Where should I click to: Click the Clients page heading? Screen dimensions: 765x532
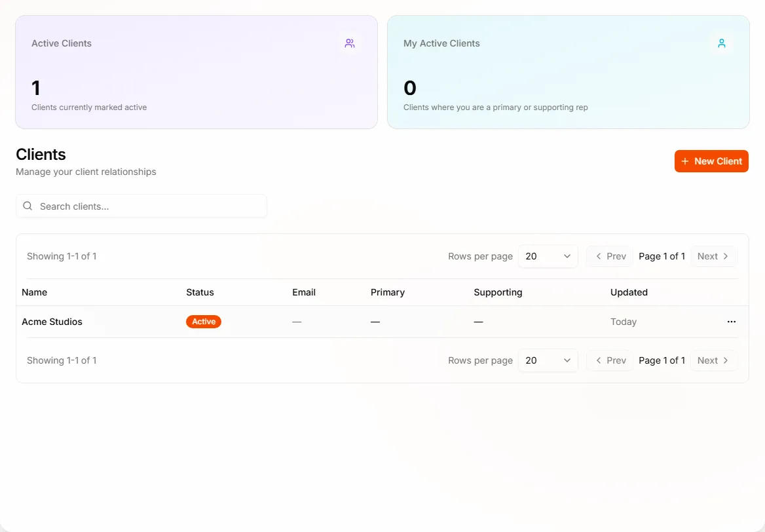[x=41, y=154]
